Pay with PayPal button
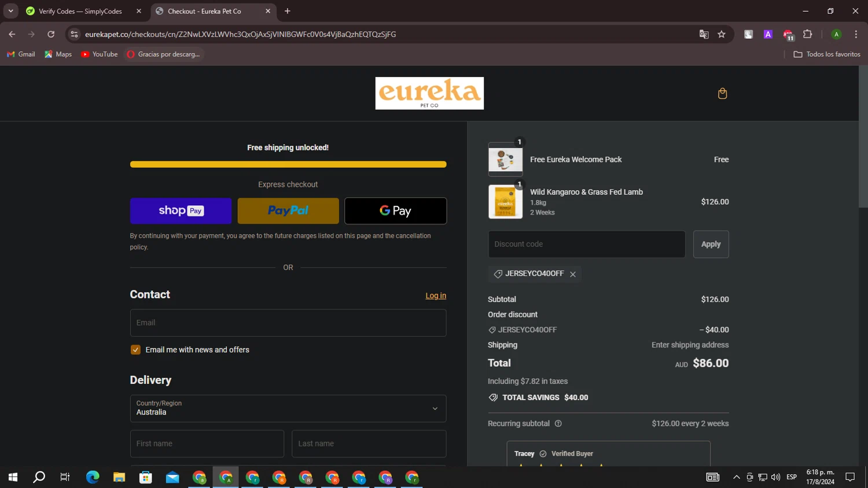The height and width of the screenshot is (488, 868). coord(288,211)
